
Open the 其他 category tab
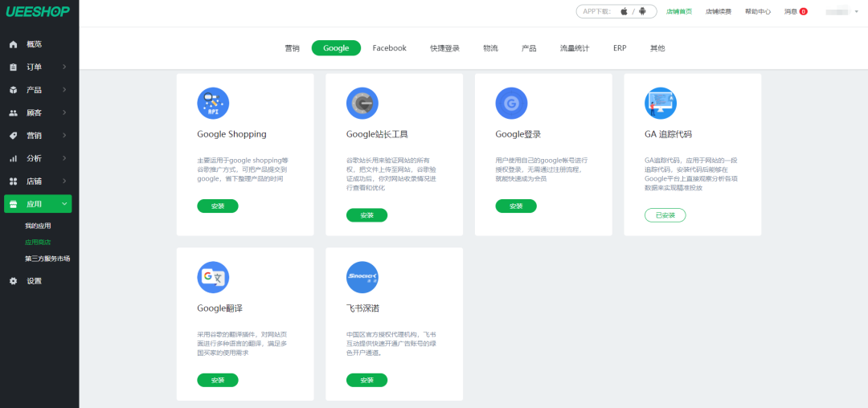657,48
